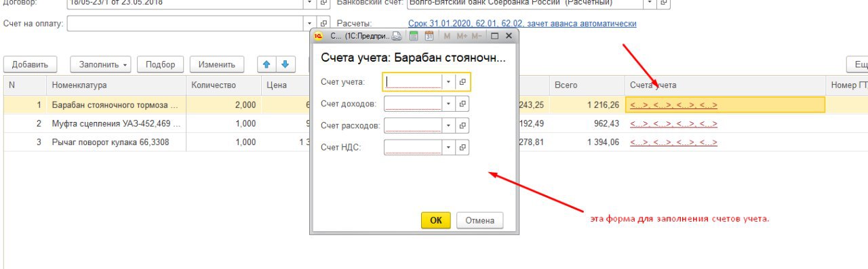Click the Счета учета column header
This screenshot has width=868, height=269.
724,85
